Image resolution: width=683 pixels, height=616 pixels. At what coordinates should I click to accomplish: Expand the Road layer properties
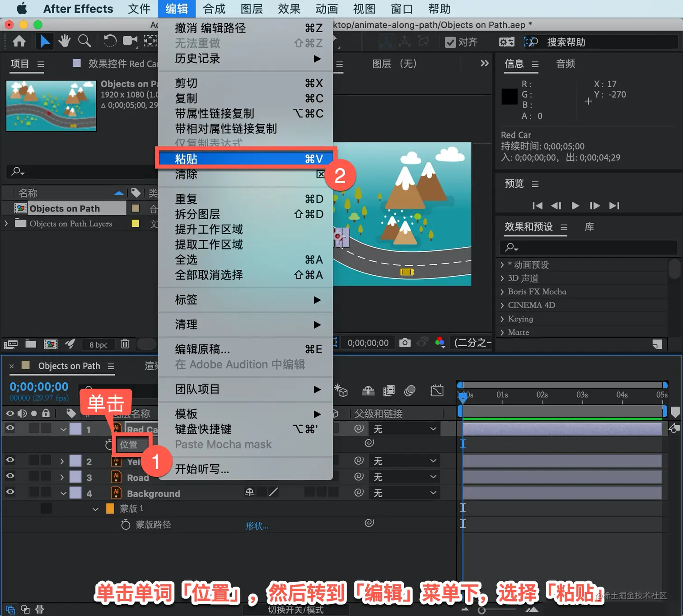[62, 477]
